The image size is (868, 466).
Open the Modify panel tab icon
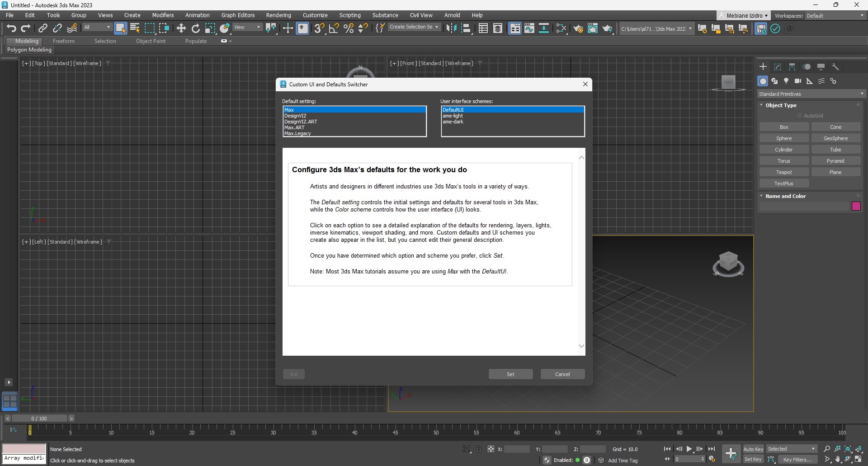point(778,67)
